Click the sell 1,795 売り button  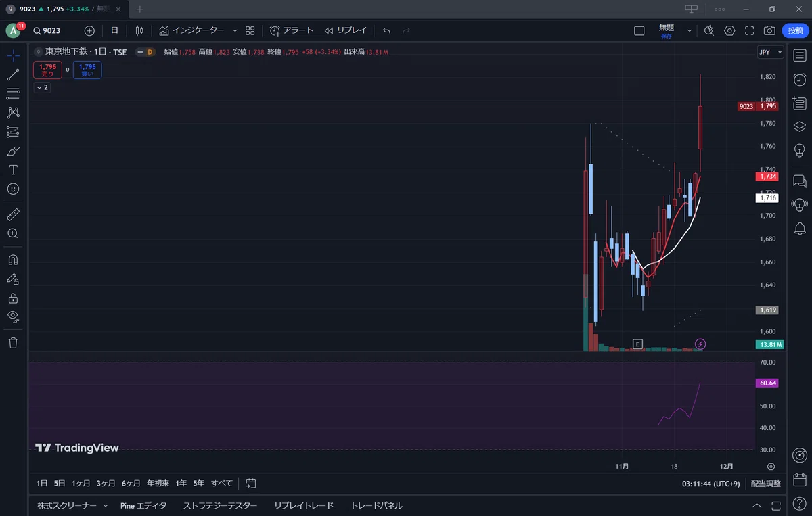point(47,70)
